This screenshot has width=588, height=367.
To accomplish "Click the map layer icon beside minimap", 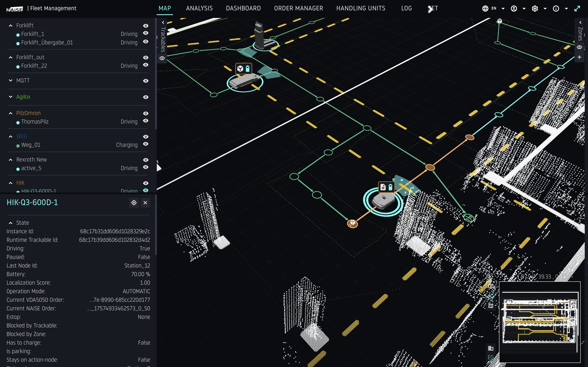I will pos(491,306).
